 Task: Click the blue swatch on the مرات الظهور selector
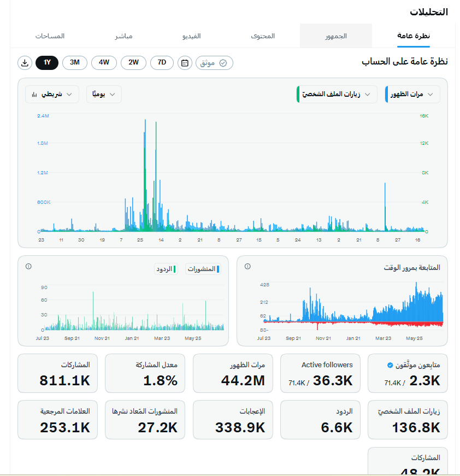[x=386, y=95]
